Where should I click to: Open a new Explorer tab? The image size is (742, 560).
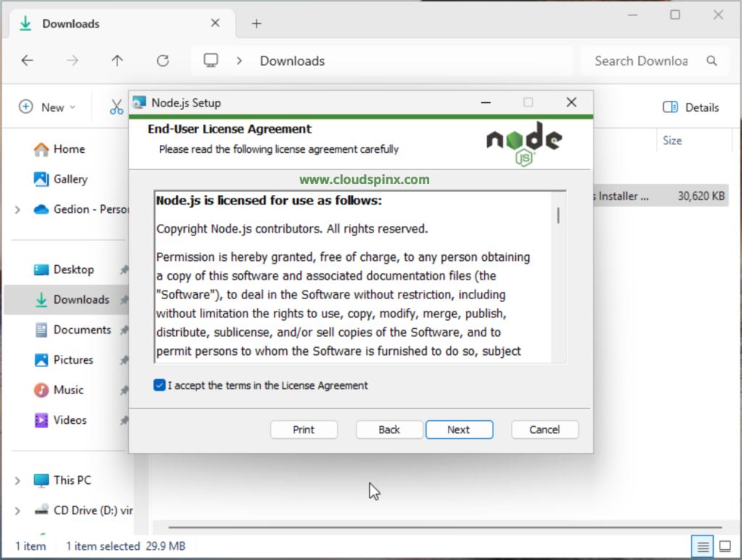point(256,23)
